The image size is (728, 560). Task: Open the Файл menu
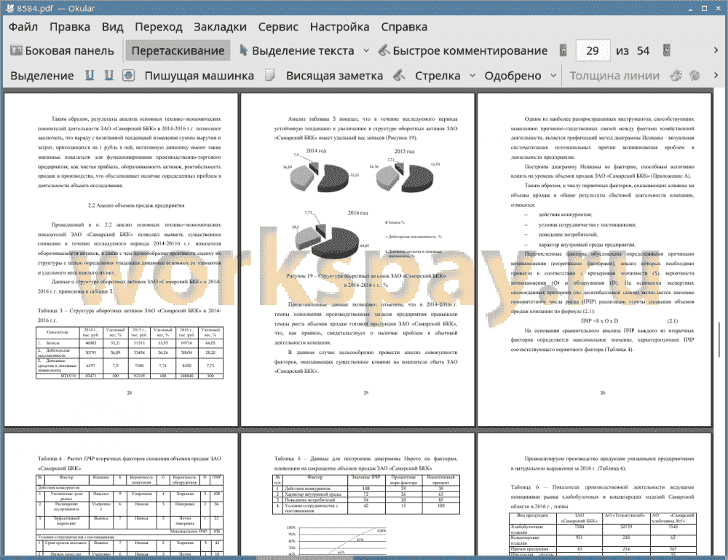pyautogui.click(x=23, y=27)
